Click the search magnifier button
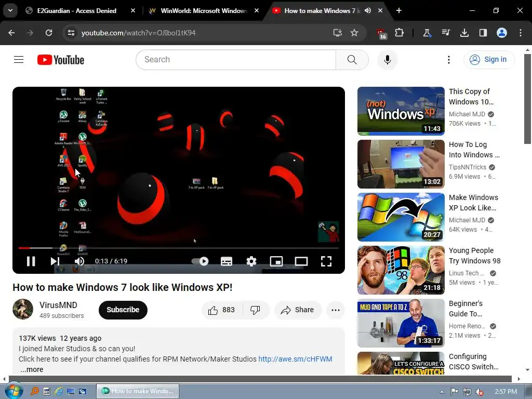The height and width of the screenshot is (399, 532). 352,60
